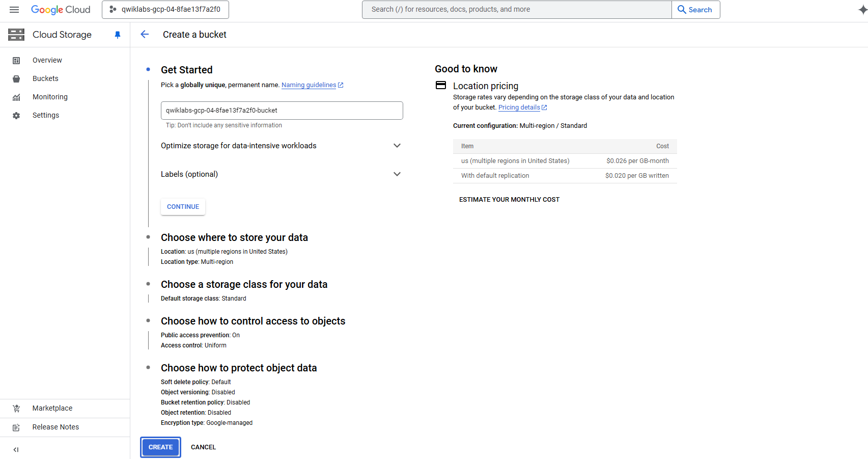Click the Settings gear icon

pyautogui.click(x=16, y=116)
